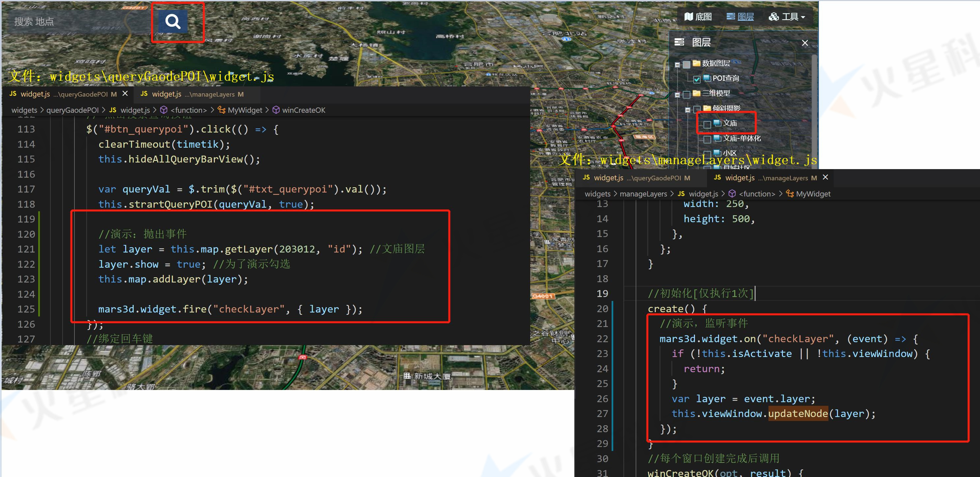Click the class icon before MyWidget in right editor
The height and width of the screenshot is (477, 980).
pos(790,194)
